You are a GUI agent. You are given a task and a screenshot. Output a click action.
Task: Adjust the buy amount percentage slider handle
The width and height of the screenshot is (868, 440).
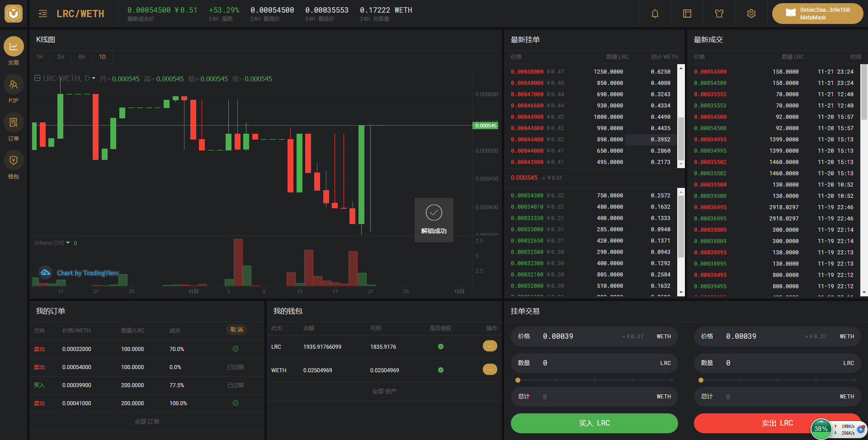coord(518,380)
